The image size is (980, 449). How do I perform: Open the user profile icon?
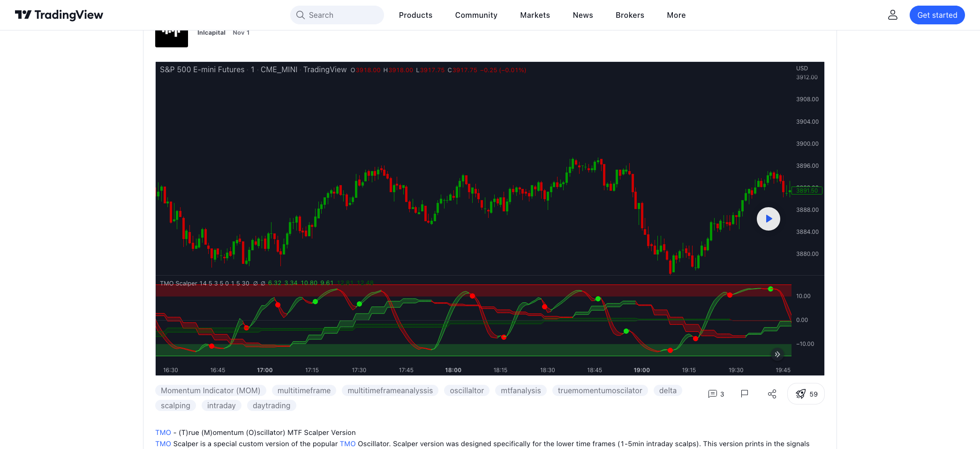click(x=893, y=15)
